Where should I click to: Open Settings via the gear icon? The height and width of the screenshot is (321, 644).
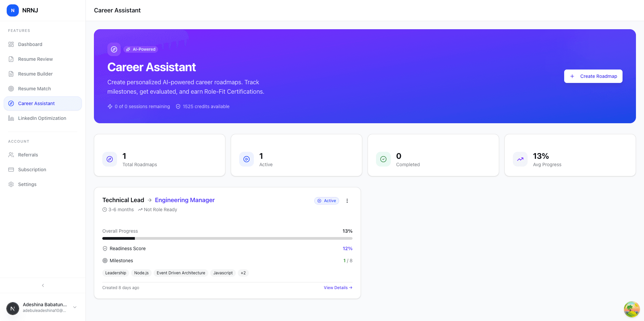11,184
